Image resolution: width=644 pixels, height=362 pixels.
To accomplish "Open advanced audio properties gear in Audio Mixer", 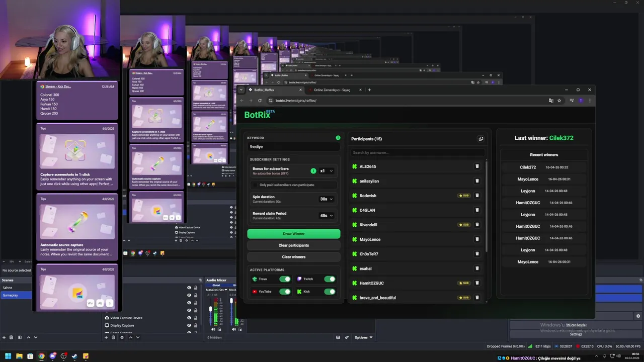I will [347, 337].
